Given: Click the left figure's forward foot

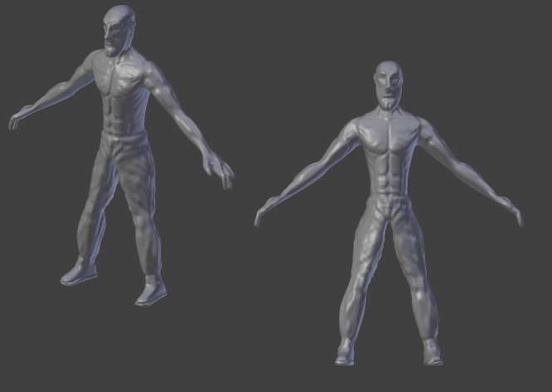Looking at the screenshot, I should (151, 291).
